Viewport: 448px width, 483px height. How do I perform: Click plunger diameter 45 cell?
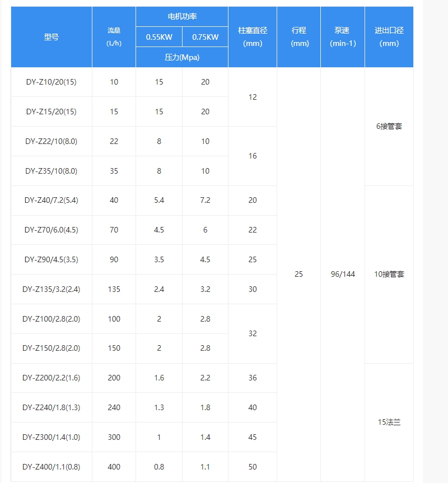coord(253,437)
